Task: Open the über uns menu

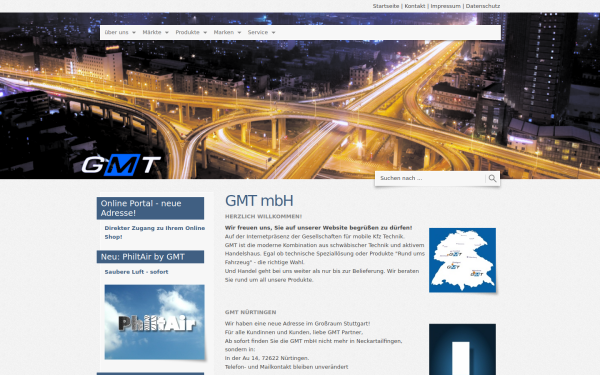Action: [116, 33]
